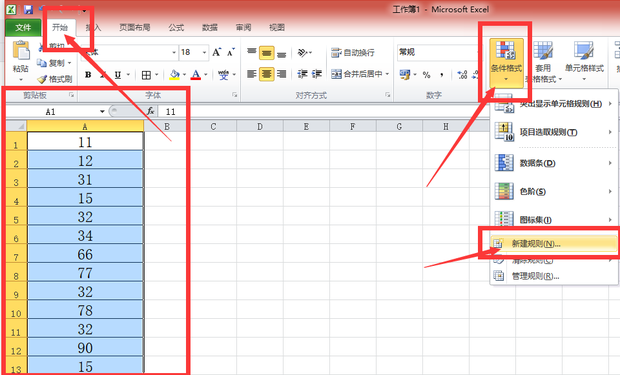The width and height of the screenshot is (620, 375).
Task: Switch to the Page Layout (页面布局) tab
Action: pos(135,27)
